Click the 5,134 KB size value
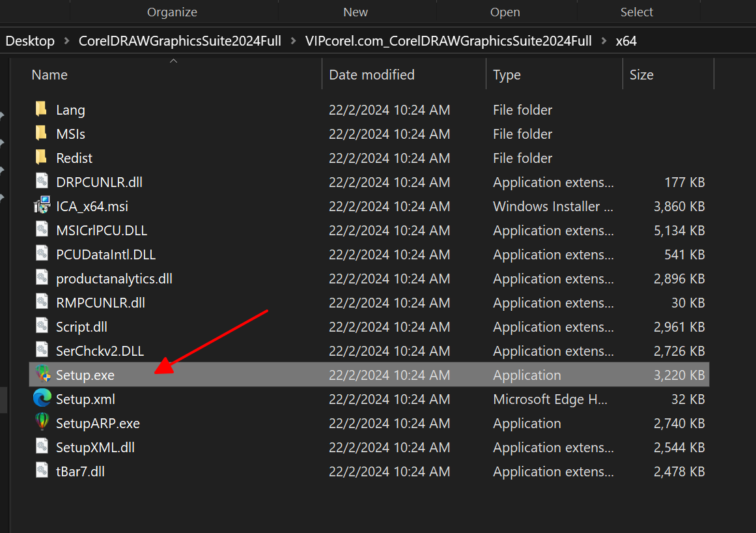 click(679, 231)
